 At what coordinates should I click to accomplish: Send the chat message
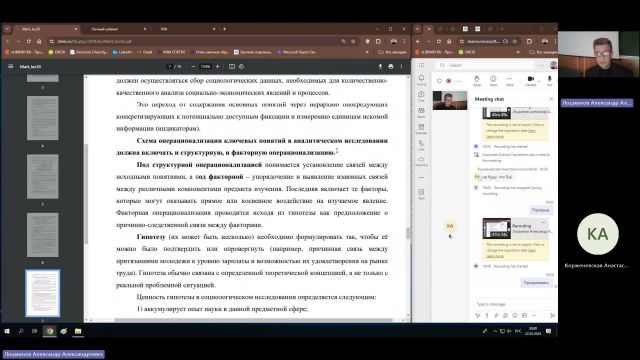553,316
